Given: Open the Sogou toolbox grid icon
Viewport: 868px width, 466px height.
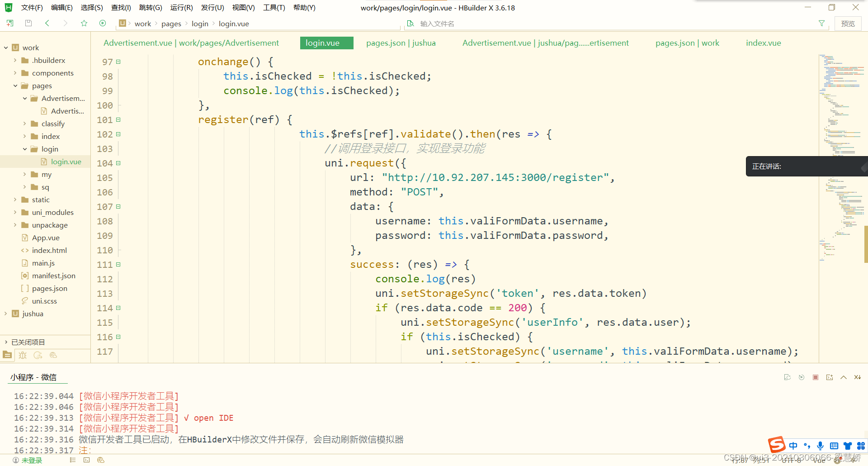Looking at the screenshot, I should [x=861, y=446].
